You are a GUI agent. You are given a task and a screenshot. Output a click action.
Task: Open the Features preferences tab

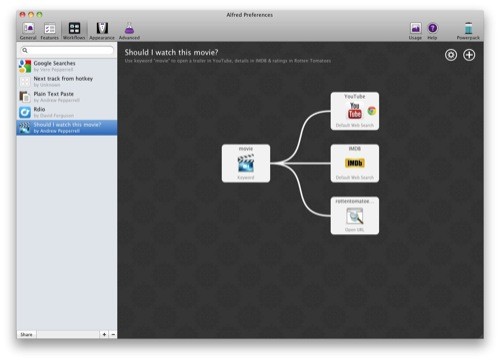[x=49, y=31]
